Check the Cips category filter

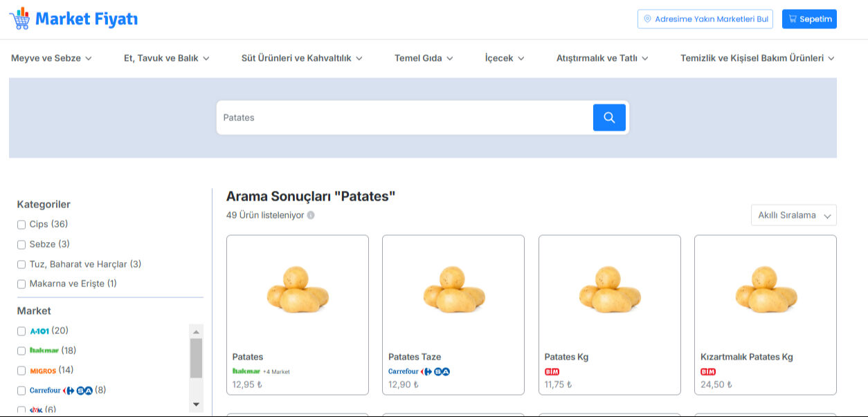(x=21, y=225)
